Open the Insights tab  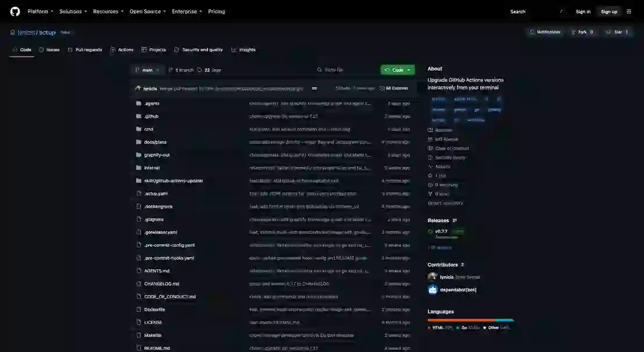click(243, 49)
